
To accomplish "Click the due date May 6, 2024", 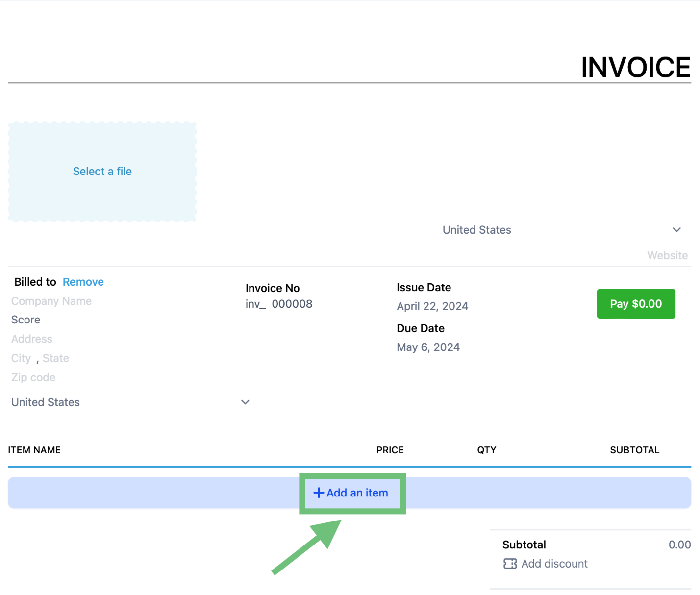I will (x=428, y=347).
